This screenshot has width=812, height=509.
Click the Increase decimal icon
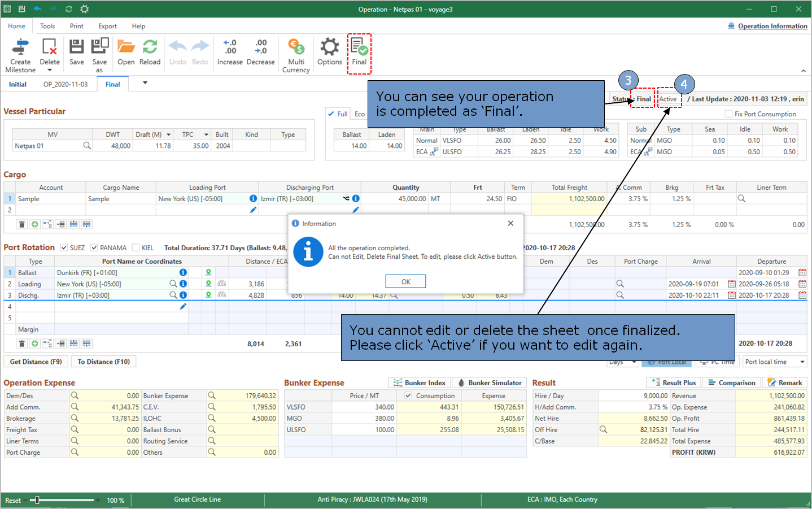230,47
